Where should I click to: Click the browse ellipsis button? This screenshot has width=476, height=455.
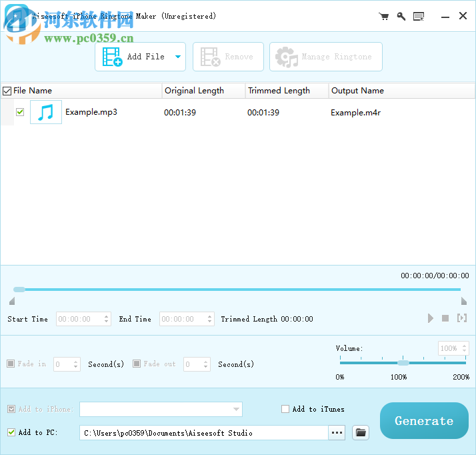tap(337, 433)
